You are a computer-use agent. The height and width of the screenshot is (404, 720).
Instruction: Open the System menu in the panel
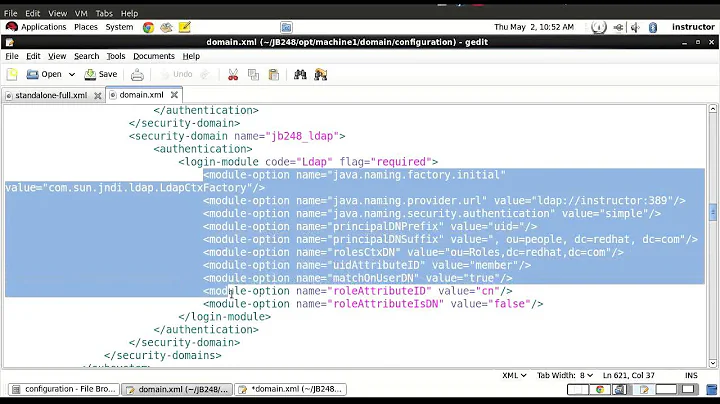119,27
